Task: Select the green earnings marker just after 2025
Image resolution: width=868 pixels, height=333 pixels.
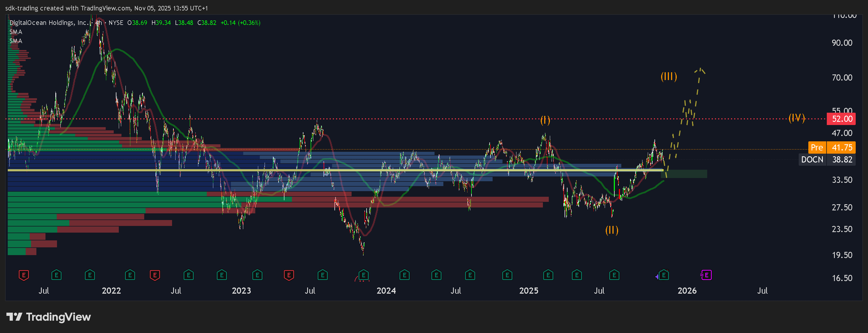Action: coord(548,275)
